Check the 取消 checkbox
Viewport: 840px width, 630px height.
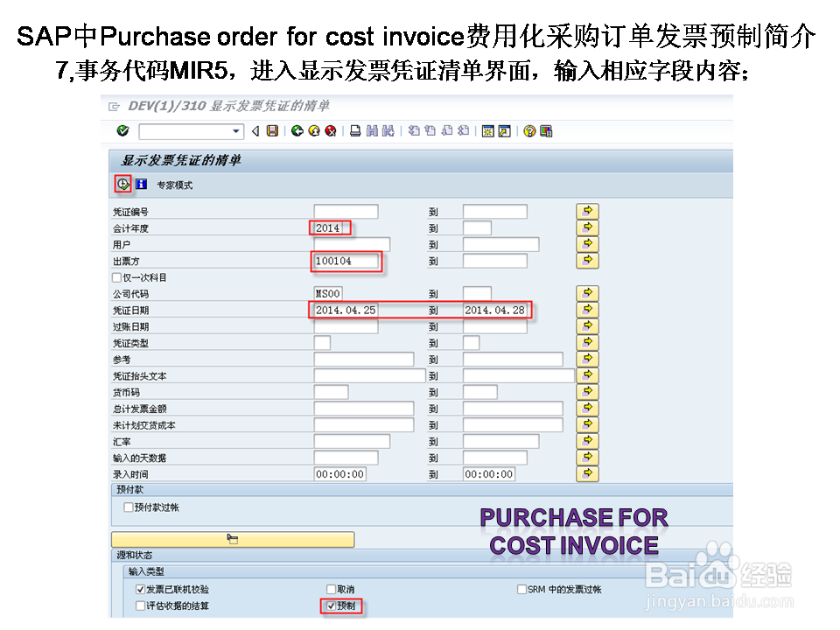(x=330, y=588)
